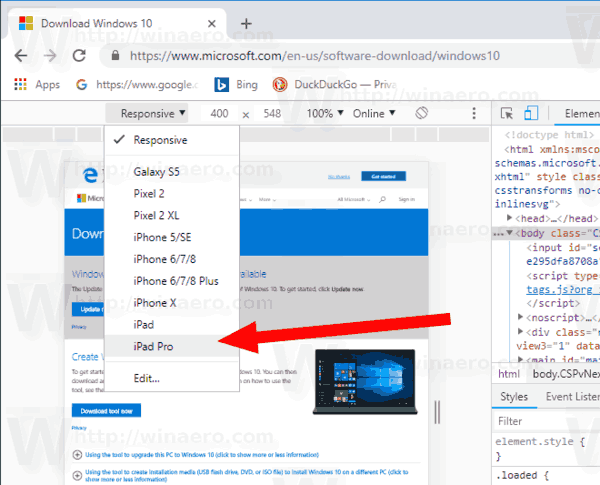The image size is (600, 485).
Task: Open the Apps bookmarks shortcut
Action: tap(37, 84)
